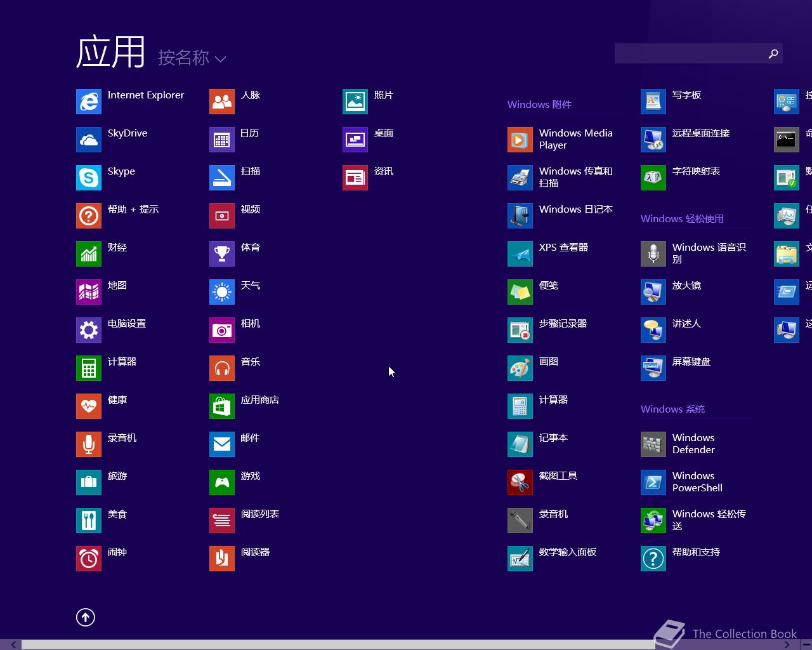The image size is (812, 650).
Task: Open the 阅读列表 icon
Action: tap(222, 521)
